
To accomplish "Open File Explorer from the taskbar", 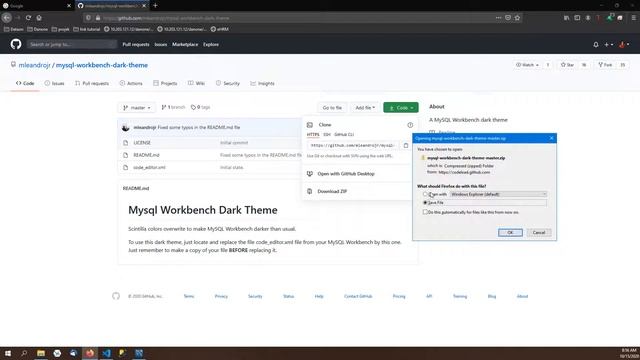I will 41,353.
